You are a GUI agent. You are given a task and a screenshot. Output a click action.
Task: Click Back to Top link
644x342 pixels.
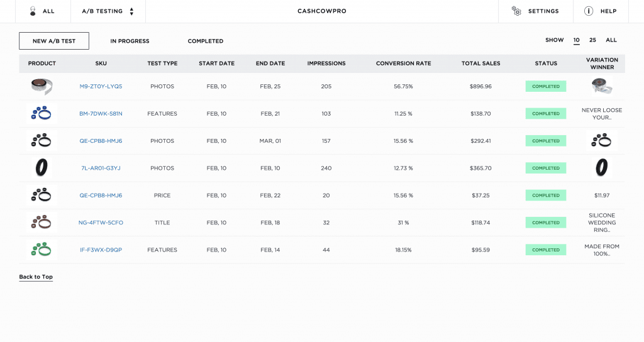pyautogui.click(x=36, y=277)
